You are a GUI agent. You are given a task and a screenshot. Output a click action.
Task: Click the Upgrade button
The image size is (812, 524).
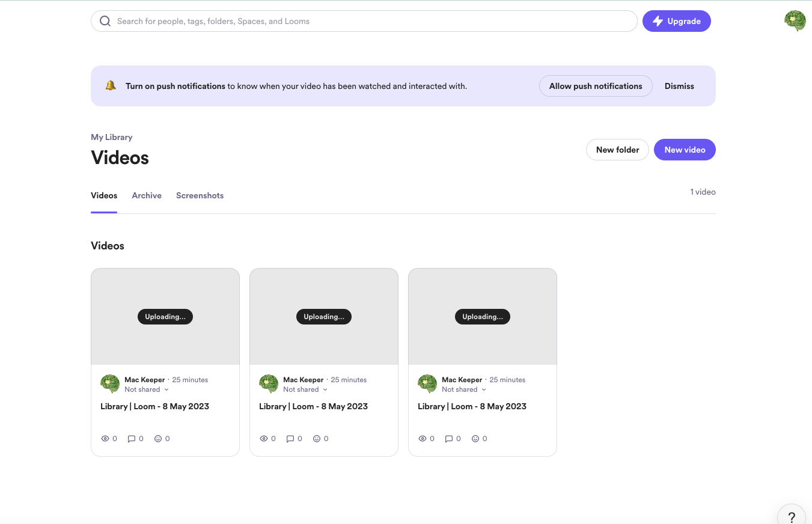677,21
